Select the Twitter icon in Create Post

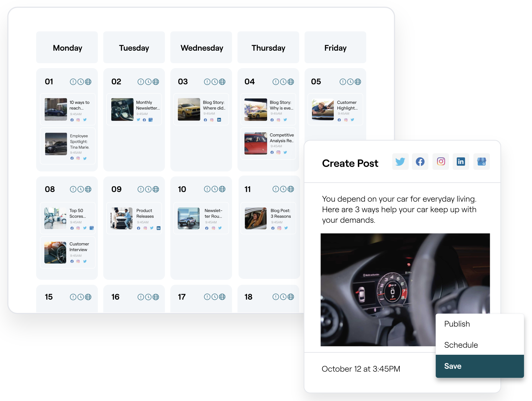coord(400,161)
